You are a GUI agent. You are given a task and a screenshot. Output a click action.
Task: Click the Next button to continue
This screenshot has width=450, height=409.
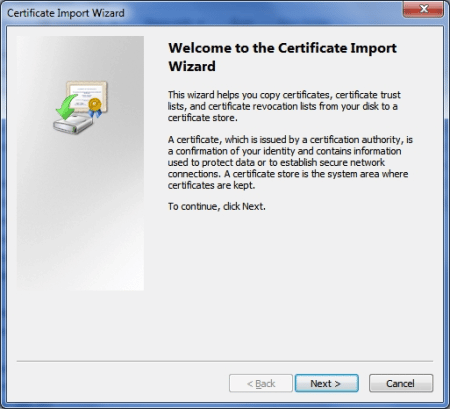[327, 383]
